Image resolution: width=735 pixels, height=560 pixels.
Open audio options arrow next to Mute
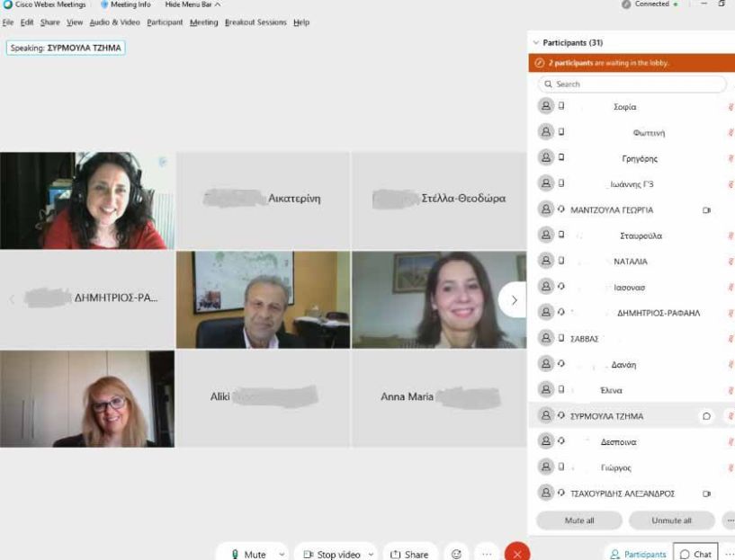tap(282, 554)
